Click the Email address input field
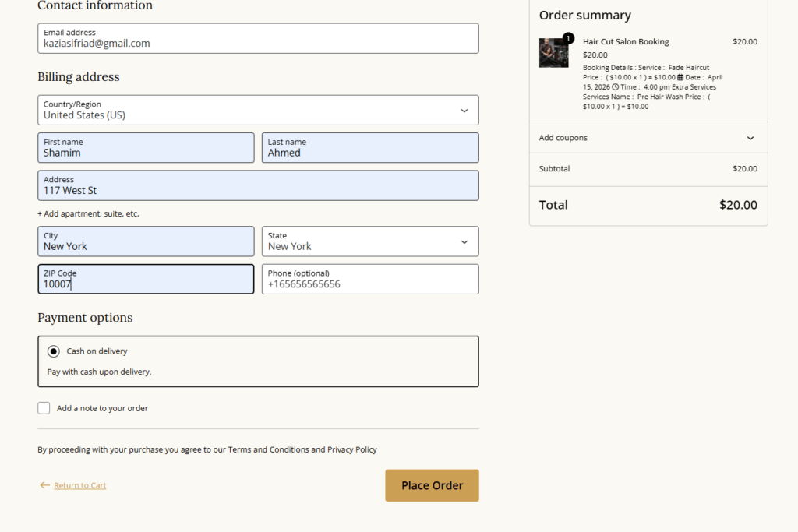 click(258, 38)
